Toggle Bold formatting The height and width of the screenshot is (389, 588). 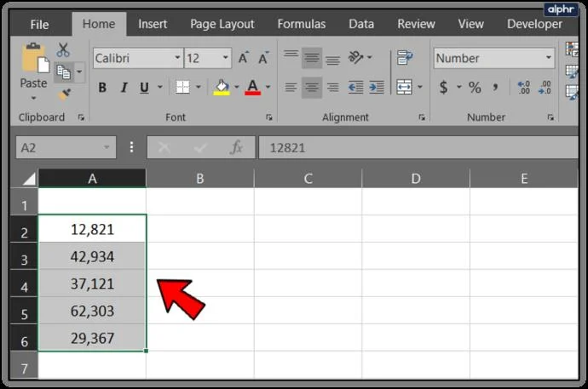102,88
